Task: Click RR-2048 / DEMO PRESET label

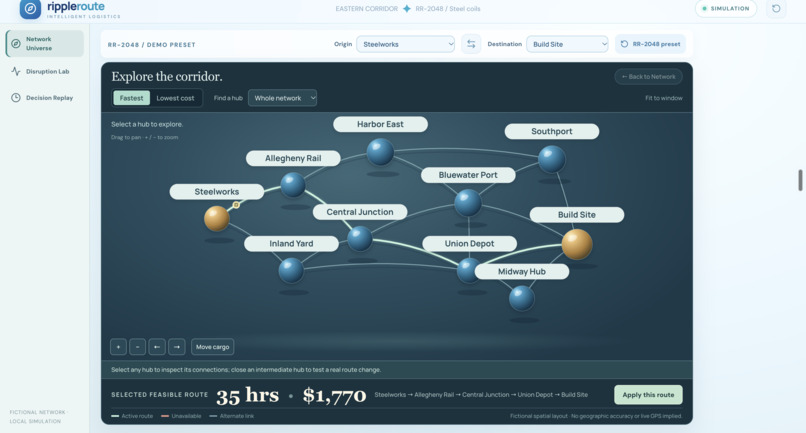Action: tap(152, 45)
